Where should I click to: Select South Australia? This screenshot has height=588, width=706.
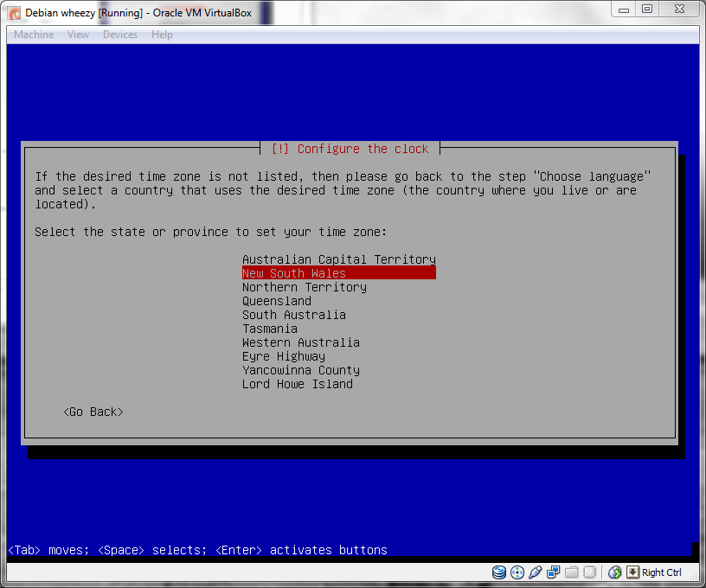tap(294, 315)
